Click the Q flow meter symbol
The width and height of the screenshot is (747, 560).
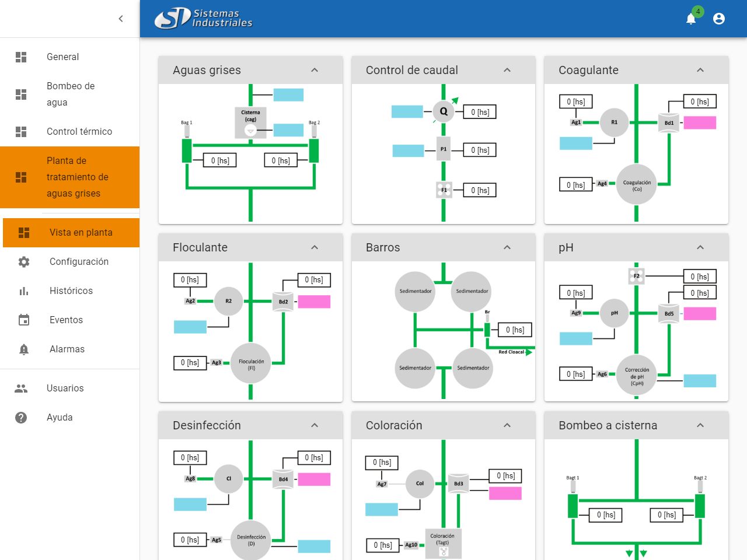444,111
